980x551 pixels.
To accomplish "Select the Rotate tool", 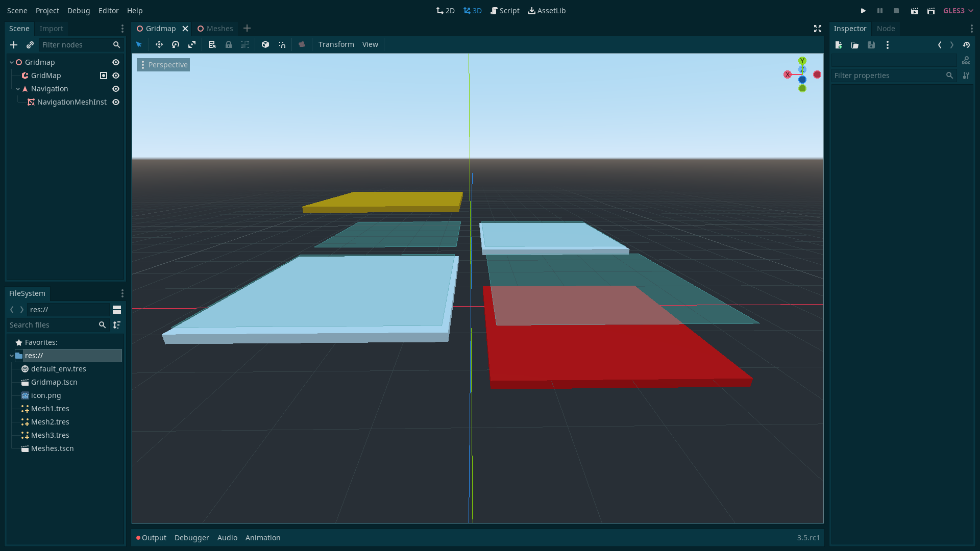I will 176,44.
